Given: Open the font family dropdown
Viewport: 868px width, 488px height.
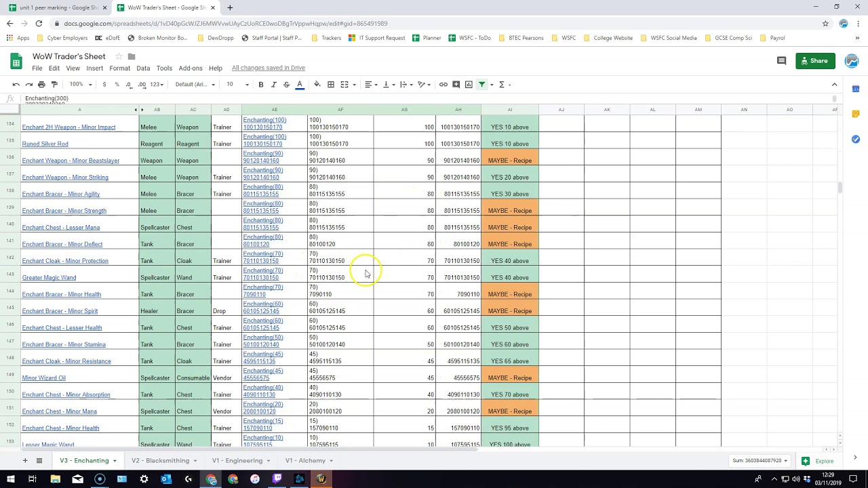Looking at the screenshot, I should pos(195,85).
